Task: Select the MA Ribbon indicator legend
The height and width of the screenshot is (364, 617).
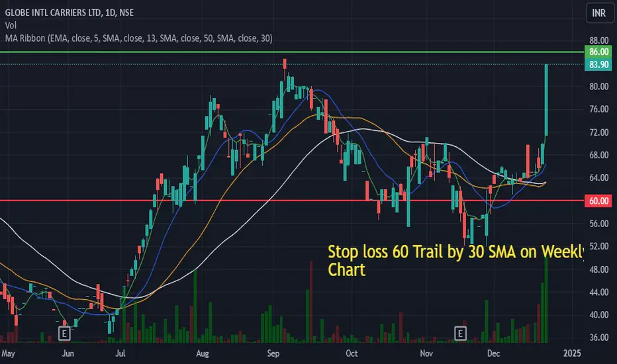Action: click(x=138, y=38)
